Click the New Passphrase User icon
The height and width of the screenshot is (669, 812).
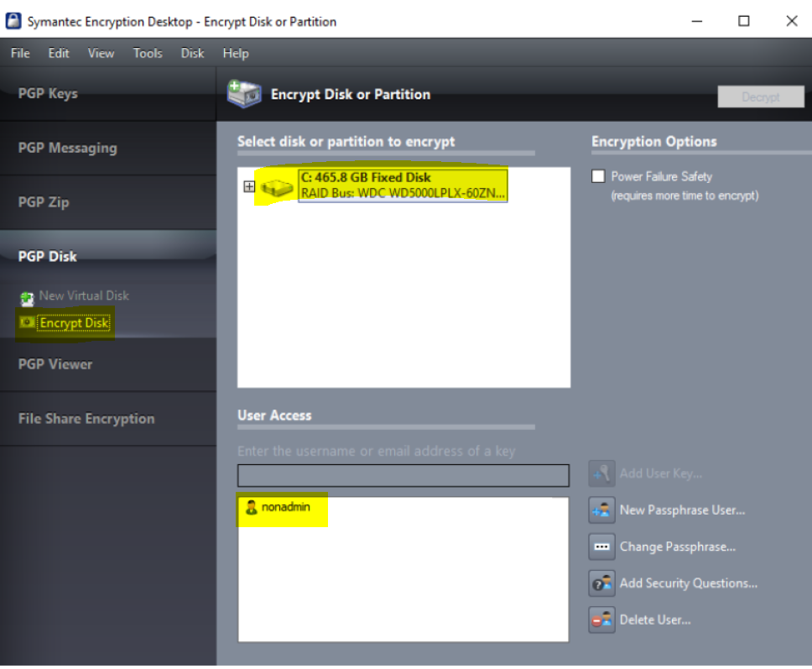601,510
